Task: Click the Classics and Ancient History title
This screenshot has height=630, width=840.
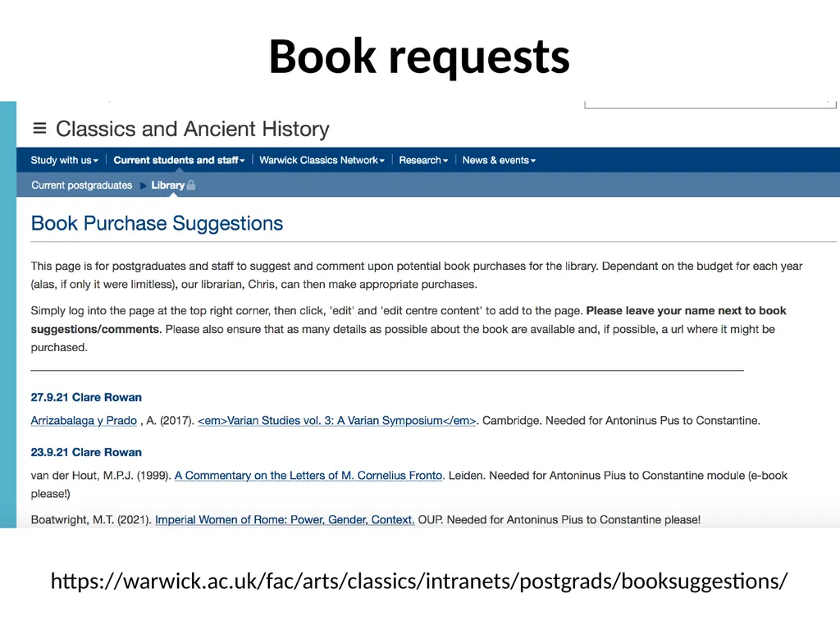Action: [192, 129]
